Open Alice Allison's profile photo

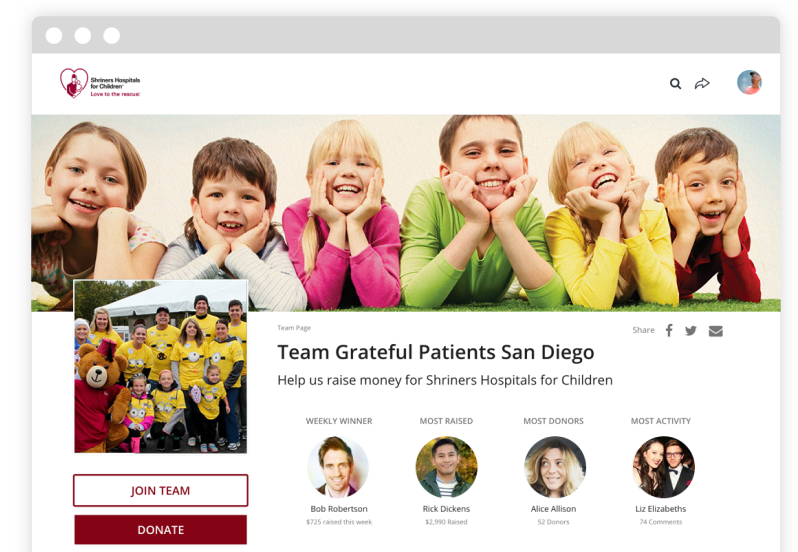[x=555, y=467]
